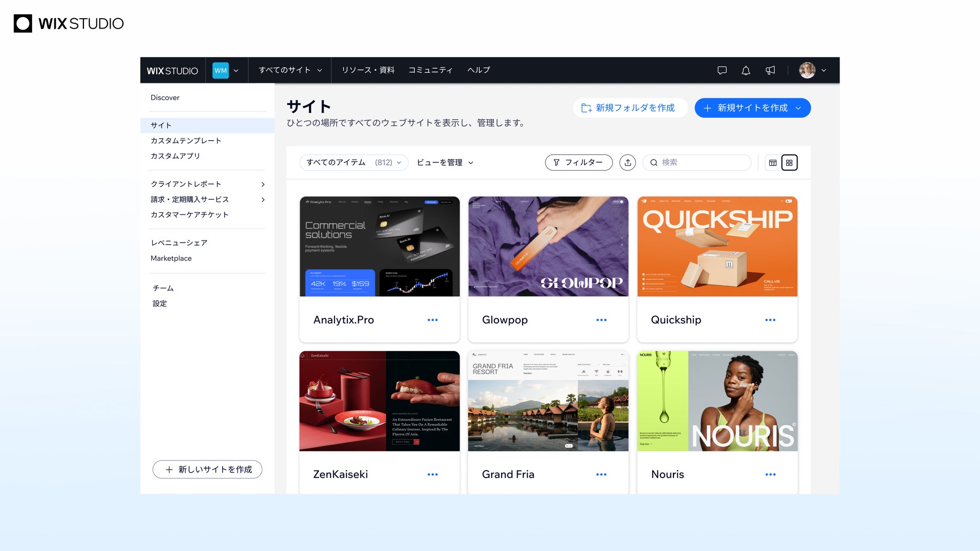The height and width of the screenshot is (551, 980).
Task: Click フィルター button
Action: point(578,163)
